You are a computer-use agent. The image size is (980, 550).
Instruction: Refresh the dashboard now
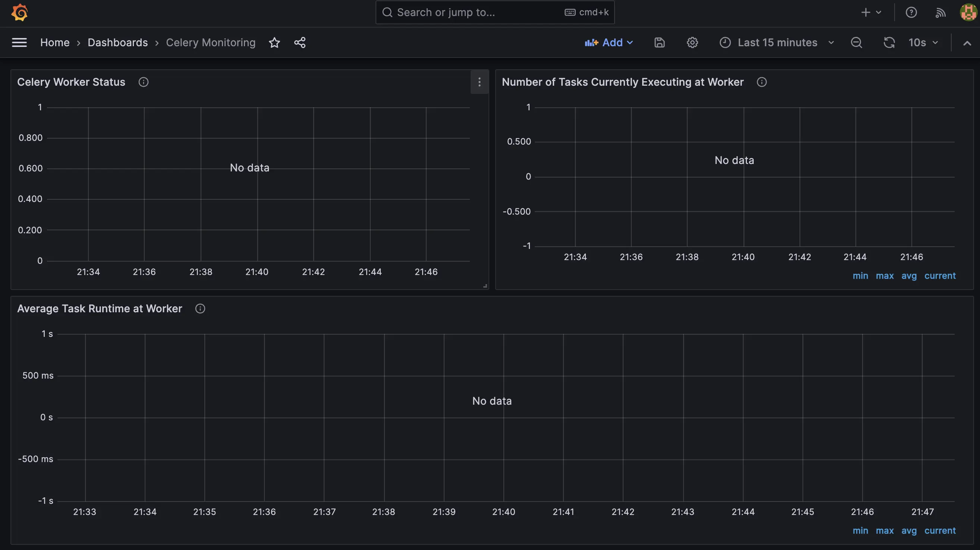tap(889, 42)
